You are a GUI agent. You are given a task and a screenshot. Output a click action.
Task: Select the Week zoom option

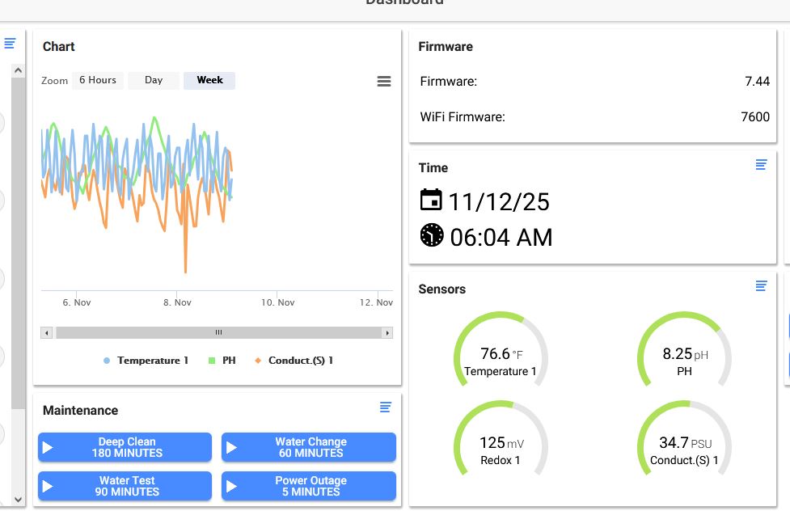[x=209, y=80]
